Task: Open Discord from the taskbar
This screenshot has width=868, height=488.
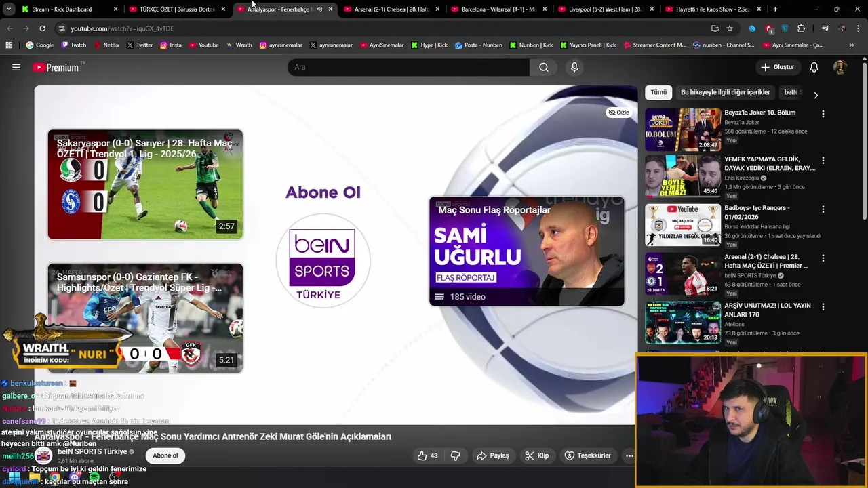Action: point(75,478)
